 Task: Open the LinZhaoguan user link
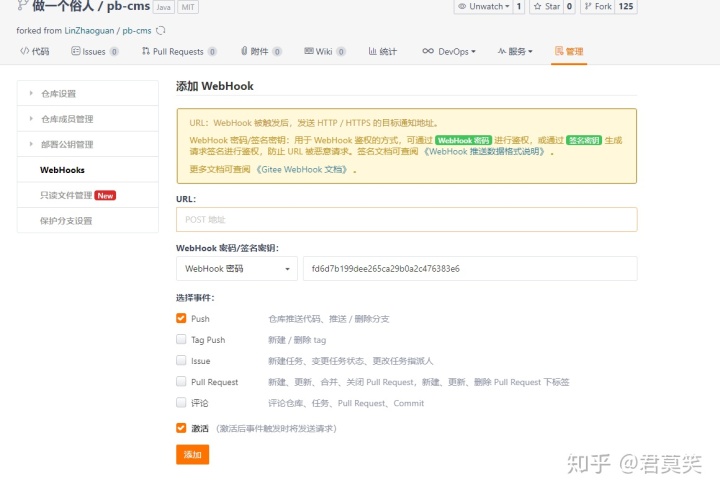point(89,31)
